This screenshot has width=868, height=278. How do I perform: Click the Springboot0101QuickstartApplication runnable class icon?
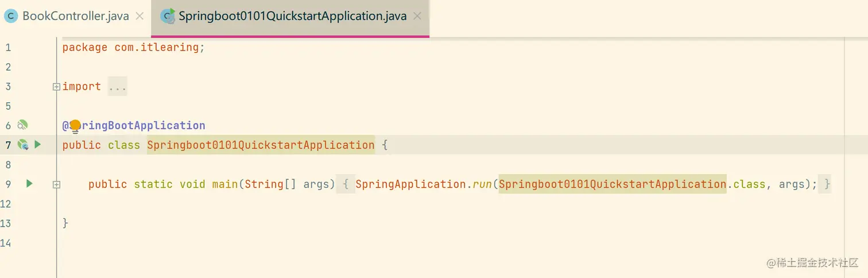(x=168, y=16)
